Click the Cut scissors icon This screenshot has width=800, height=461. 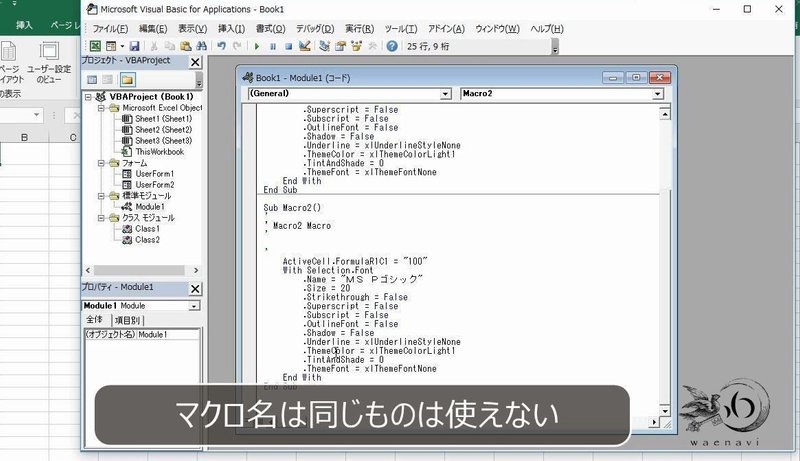pyautogui.click(x=154, y=46)
